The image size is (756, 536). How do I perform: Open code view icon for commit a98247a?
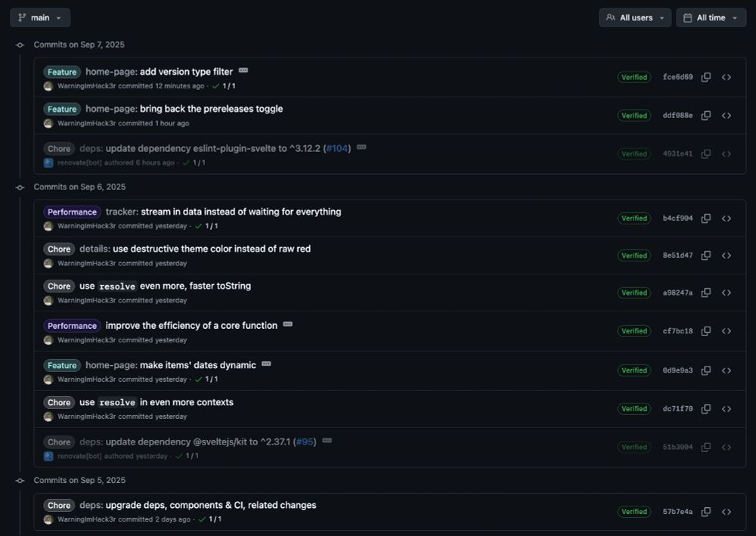click(x=727, y=293)
